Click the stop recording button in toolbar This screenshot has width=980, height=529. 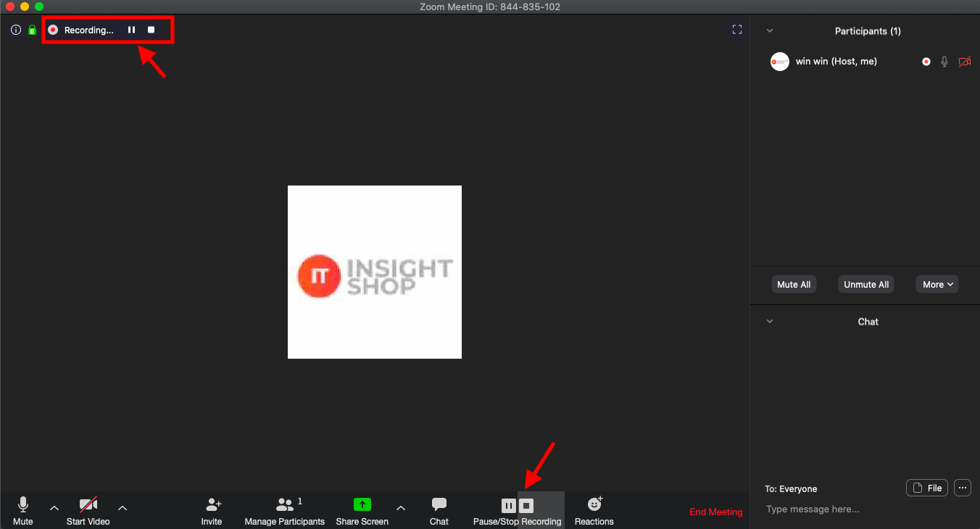[527, 505]
